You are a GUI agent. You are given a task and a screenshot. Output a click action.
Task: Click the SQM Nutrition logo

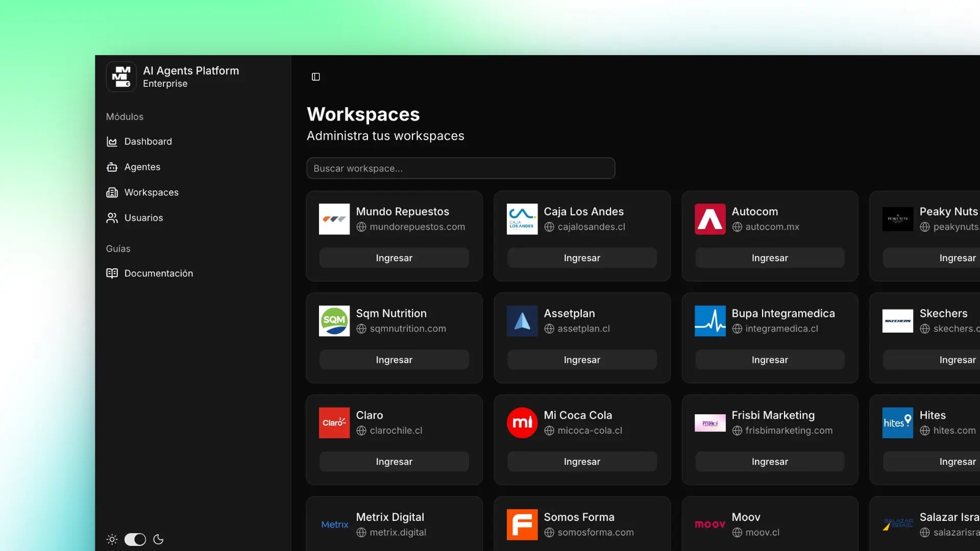(334, 321)
